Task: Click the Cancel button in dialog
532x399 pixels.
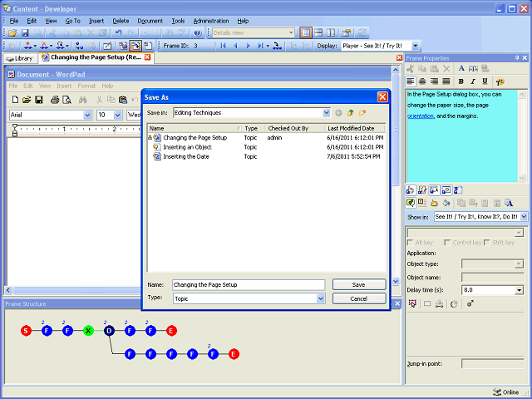Action: pyautogui.click(x=359, y=298)
